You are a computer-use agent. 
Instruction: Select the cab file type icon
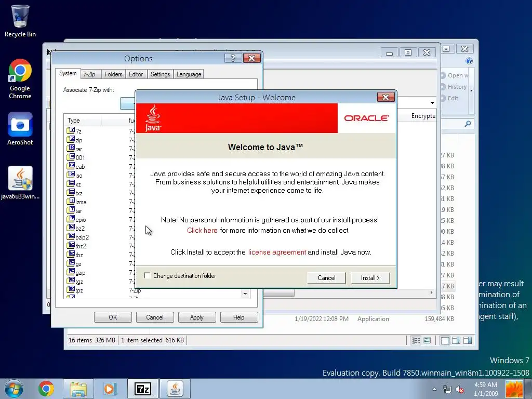[x=71, y=166]
